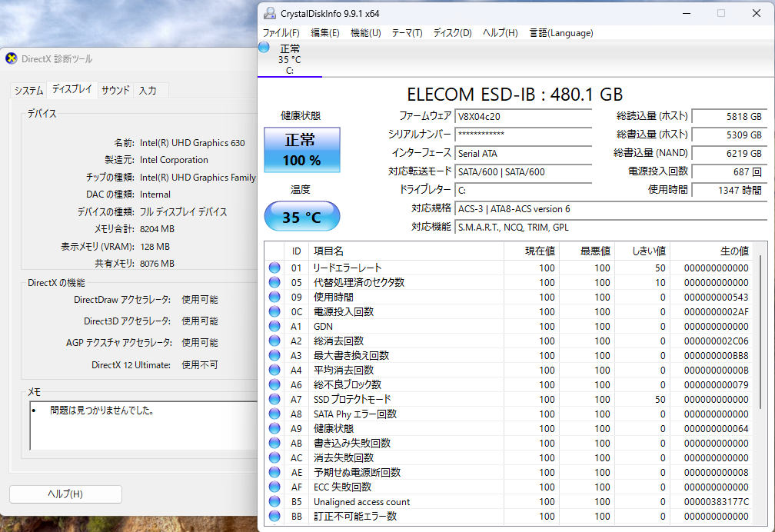Click status orb for リードエラーレート row

click(x=274, y=268)
